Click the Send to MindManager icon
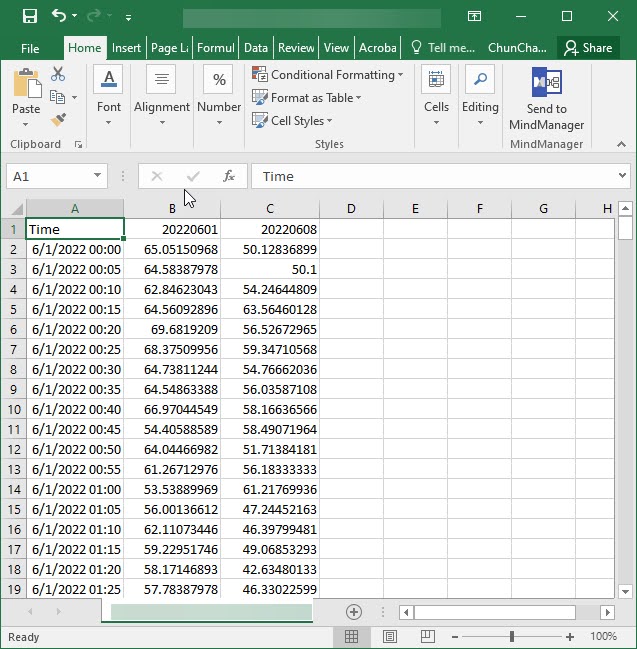The height and width of the screenshot is (649, 637). click(x=546, y=98)
